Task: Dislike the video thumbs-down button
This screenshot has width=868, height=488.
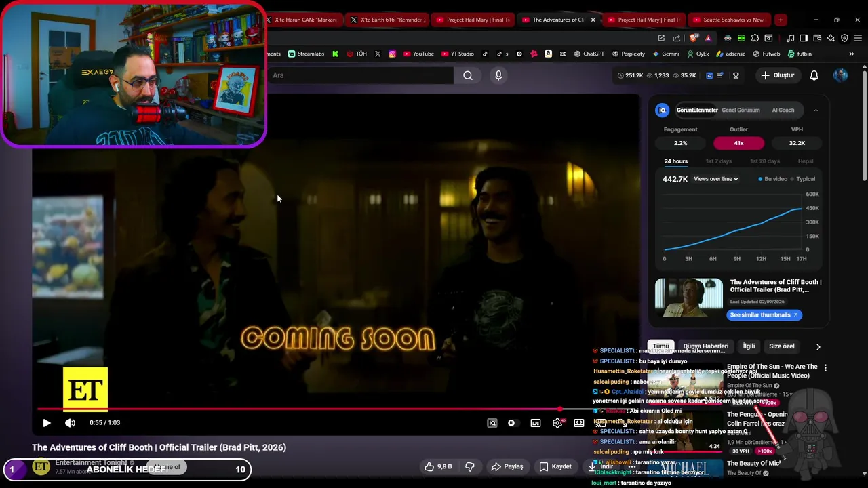Action: [x=469, y=466]
